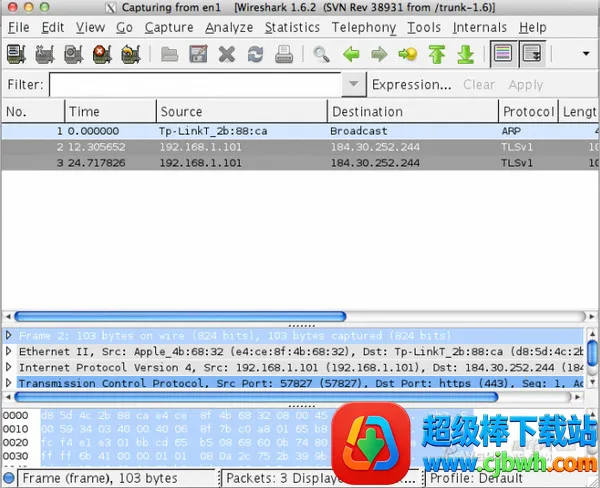Image resolution: width=600 pixels, height=488 pixels.
Task: Expand the Ethernet II details row
Action: 8,351
